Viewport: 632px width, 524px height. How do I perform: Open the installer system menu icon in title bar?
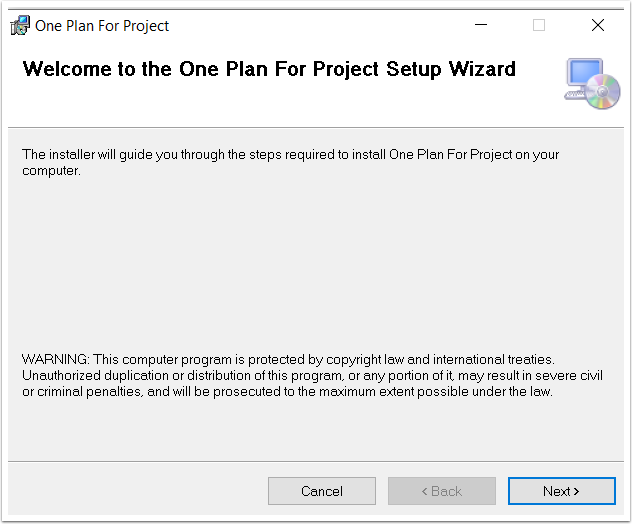point(20,25)
